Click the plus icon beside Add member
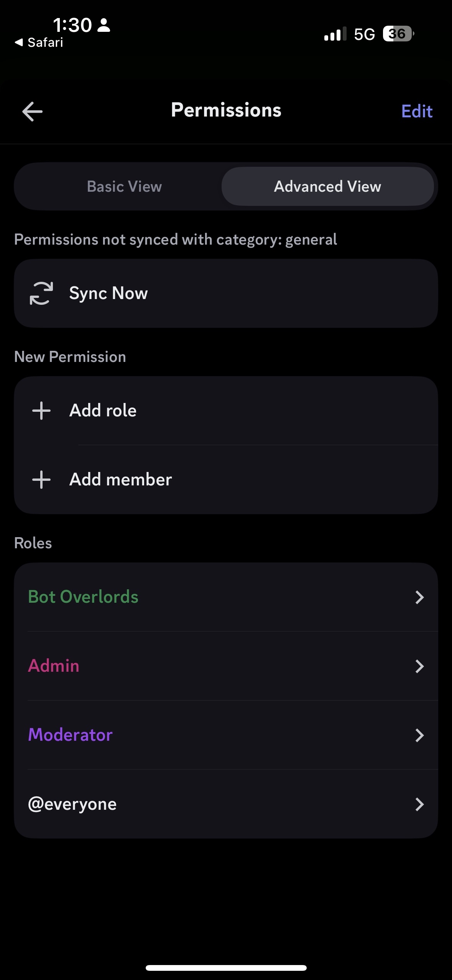452x980 pixels. pyautogui.click(x=41, y=480)
